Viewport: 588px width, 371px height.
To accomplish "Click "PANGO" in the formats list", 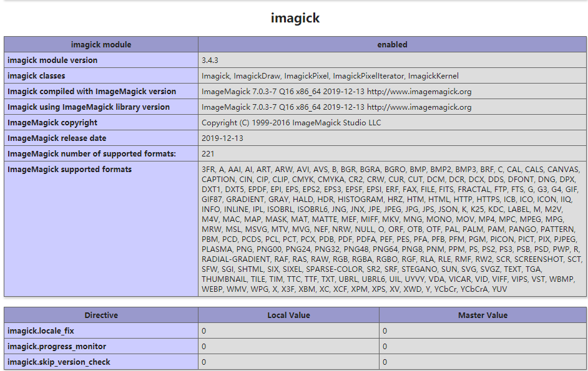I will pos(522,229).
